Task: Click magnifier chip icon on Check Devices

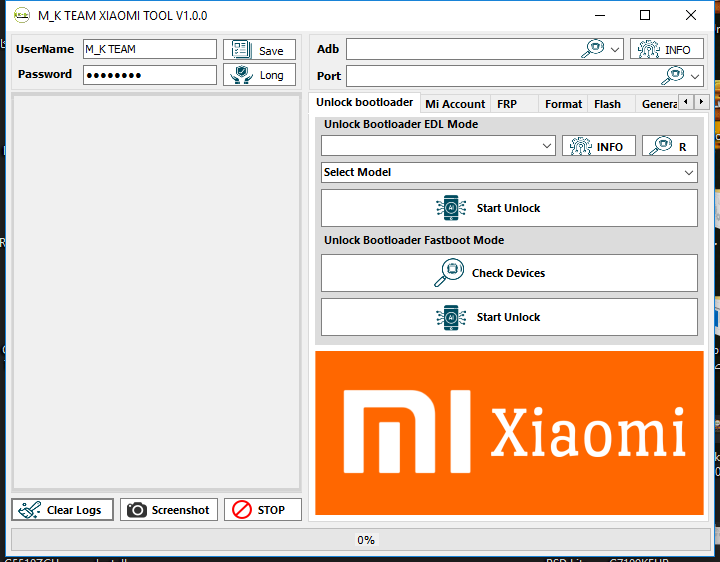Action: pos(449,273)
